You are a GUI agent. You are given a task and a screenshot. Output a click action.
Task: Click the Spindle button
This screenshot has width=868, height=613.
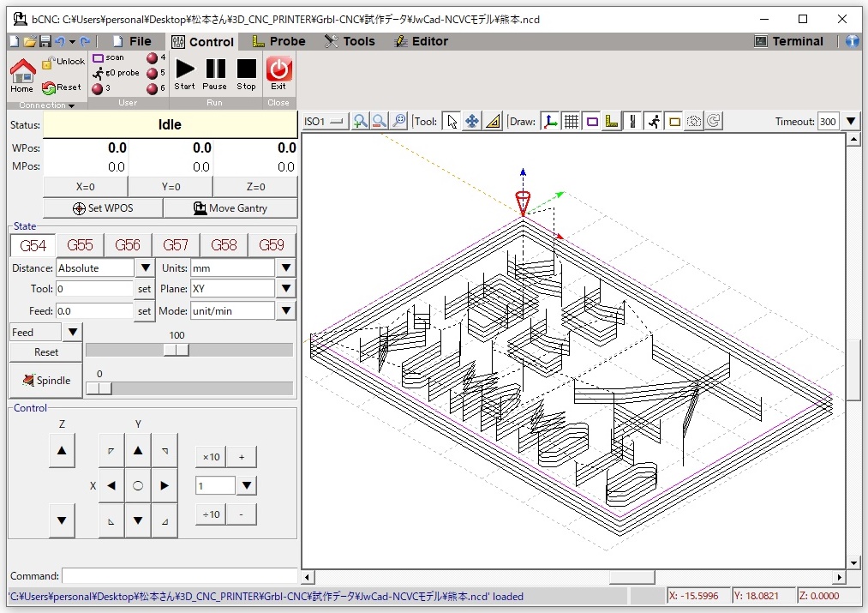click(x=46, y=381)
